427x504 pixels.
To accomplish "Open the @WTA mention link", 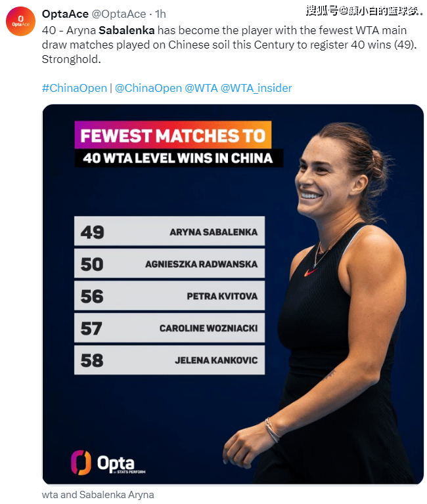I will coord(201,88).
